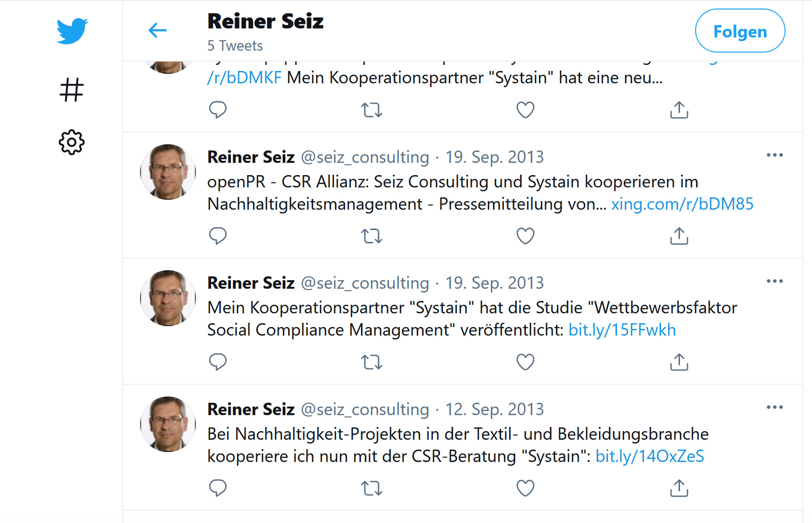Retweet the tweet mentioning Wettbewerbsfaktor study

pos(371,362)
